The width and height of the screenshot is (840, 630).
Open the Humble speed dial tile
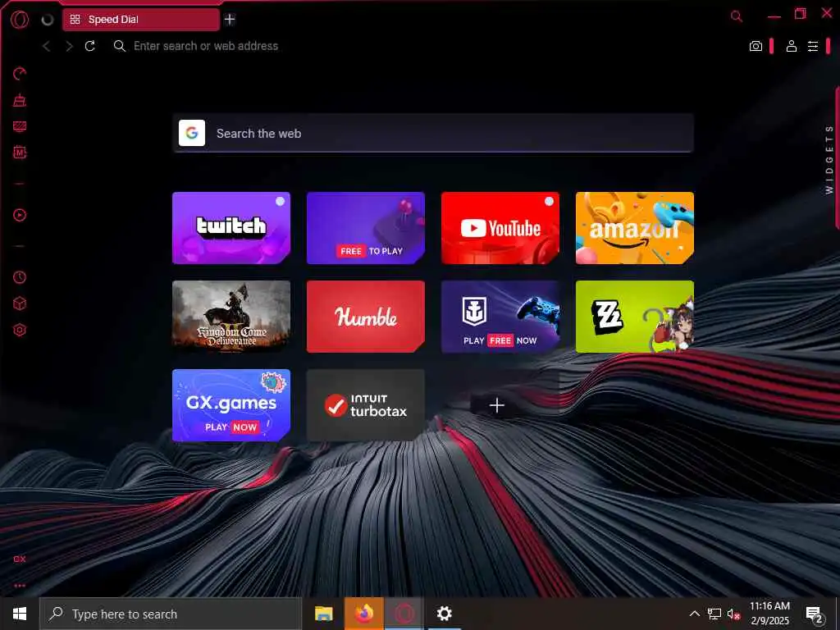366,317
